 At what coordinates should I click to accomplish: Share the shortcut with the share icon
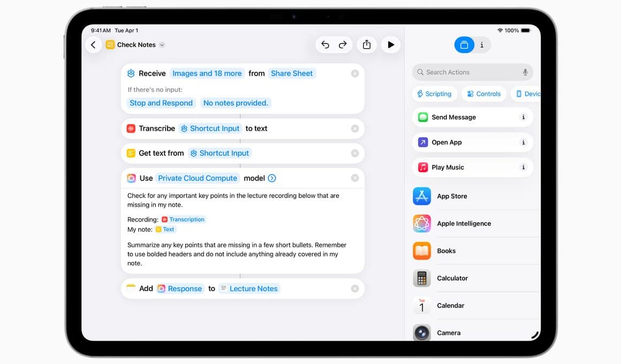point(367,45)
